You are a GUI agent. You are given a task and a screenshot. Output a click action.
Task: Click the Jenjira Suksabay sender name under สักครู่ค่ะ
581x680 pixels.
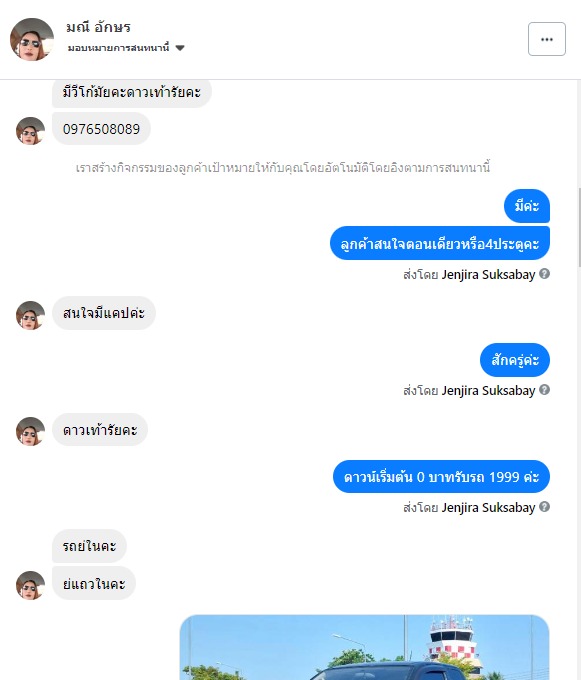tap(488, 390)
